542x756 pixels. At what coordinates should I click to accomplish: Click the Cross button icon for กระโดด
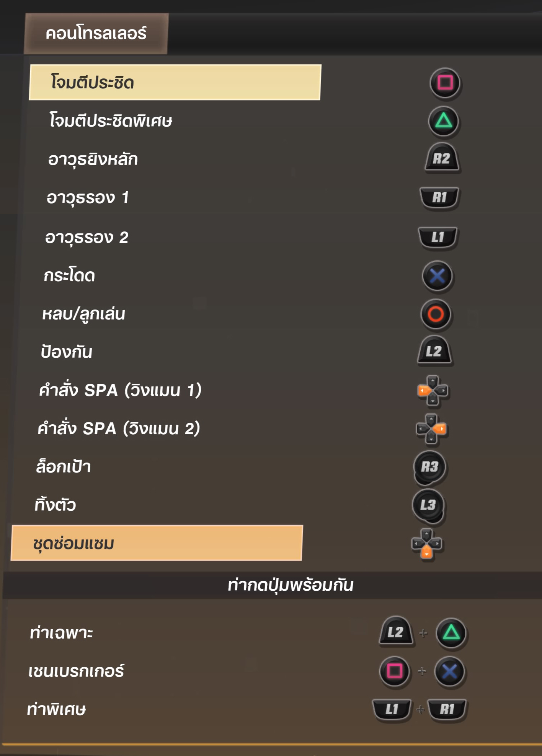pos(437,276)
